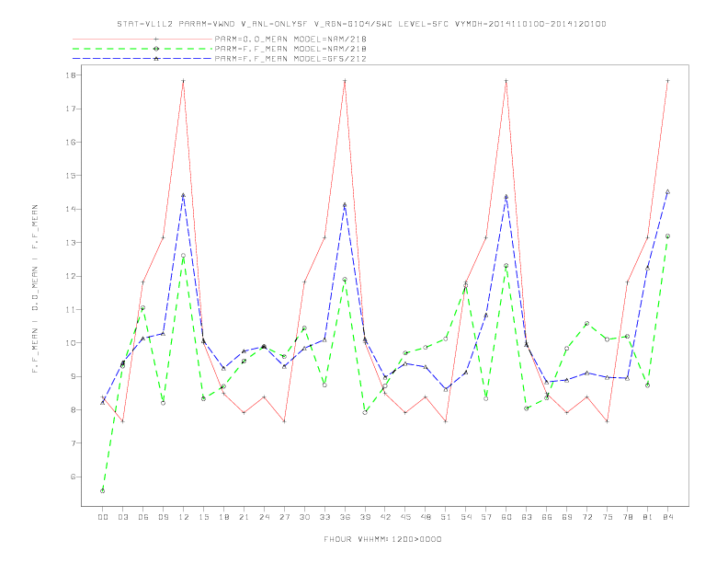The width and height of the screenshot is (728, 563).
Task: Click x-axis forecast hour label 78
Action: click(627, 517)
